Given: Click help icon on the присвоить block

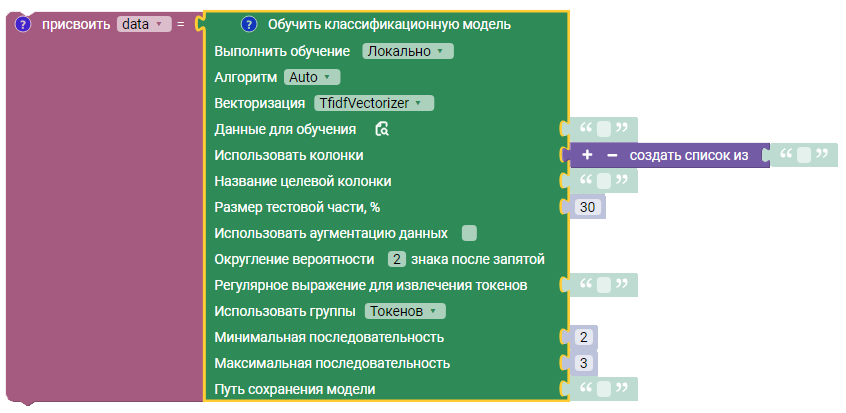Looking at the screenshot, I should [x=23, y=24].
